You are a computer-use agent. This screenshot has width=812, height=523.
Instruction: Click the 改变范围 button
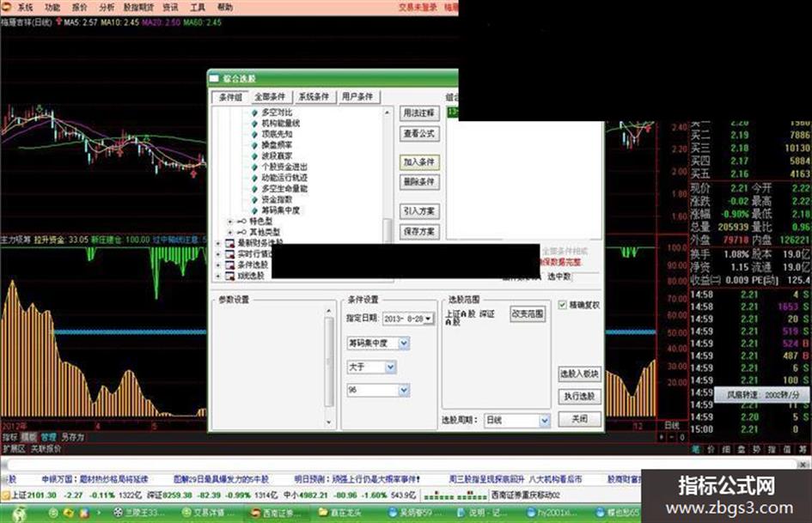528,313
